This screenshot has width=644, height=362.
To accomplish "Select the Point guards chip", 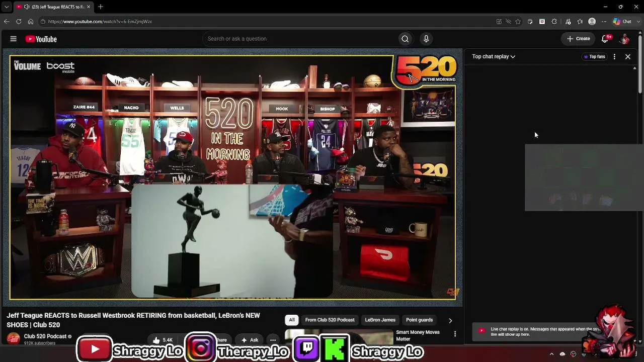I will click(x=419, y=320).
